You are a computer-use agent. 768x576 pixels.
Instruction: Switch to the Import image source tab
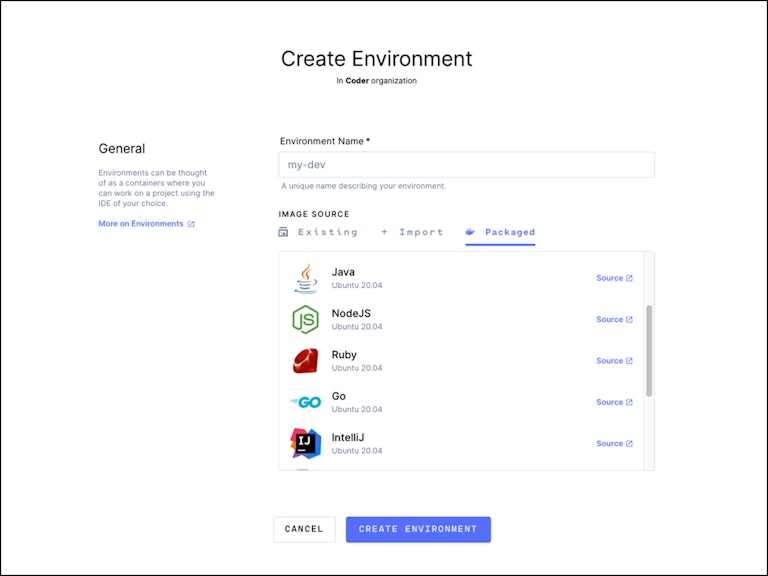[412, 232]
